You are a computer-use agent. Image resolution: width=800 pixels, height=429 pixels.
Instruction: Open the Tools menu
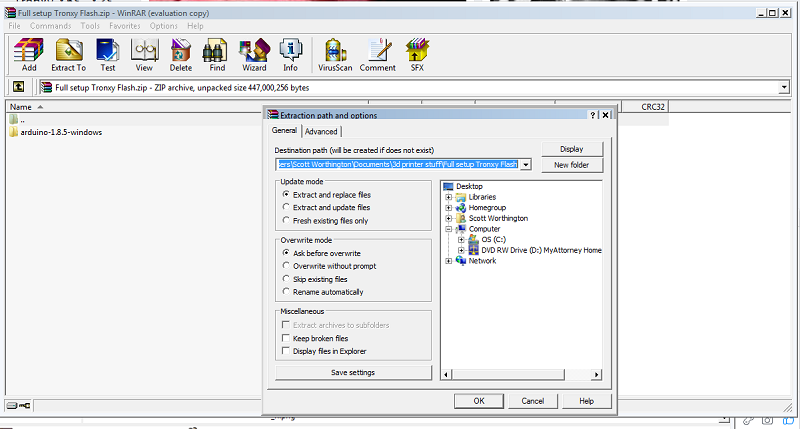(90, 26)
